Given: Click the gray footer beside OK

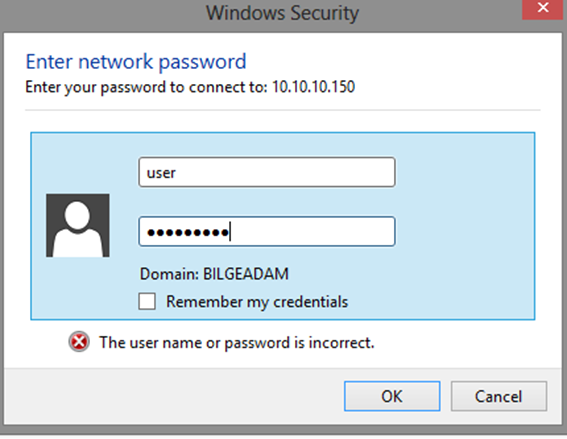Looking at the screenshot, I should pos(174,396).
